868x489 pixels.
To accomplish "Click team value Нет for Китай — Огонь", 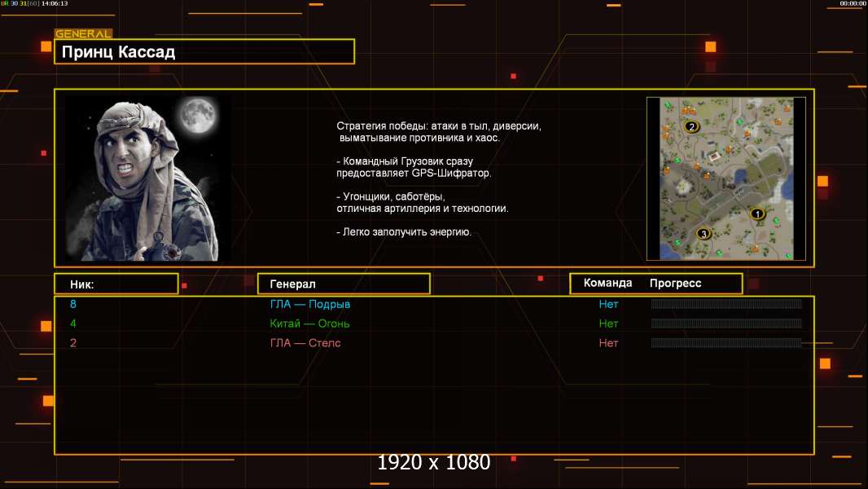I will [608, 324].
